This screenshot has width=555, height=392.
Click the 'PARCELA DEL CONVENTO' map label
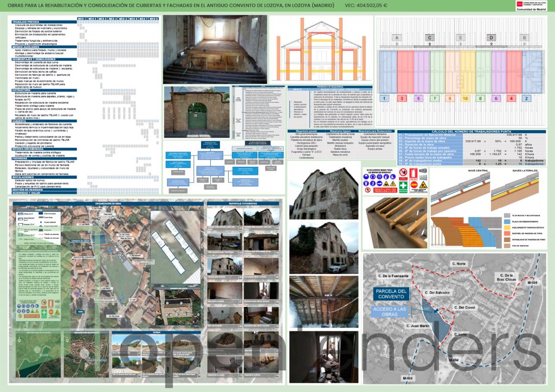pos(391,294)
